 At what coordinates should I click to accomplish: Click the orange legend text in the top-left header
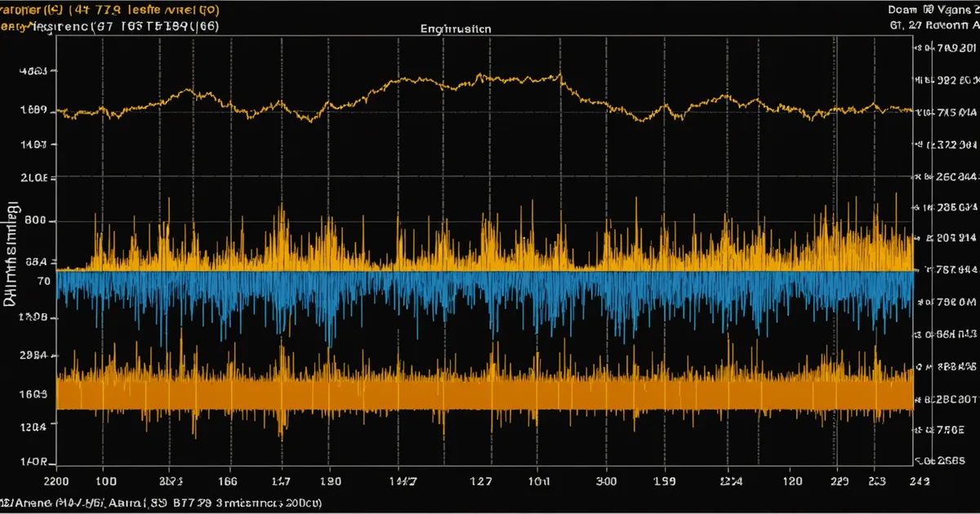[x=109, y=10]
